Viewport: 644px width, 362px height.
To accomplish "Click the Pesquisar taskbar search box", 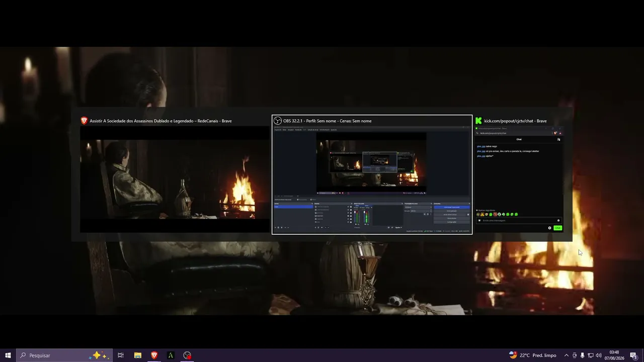I will 63,355.
